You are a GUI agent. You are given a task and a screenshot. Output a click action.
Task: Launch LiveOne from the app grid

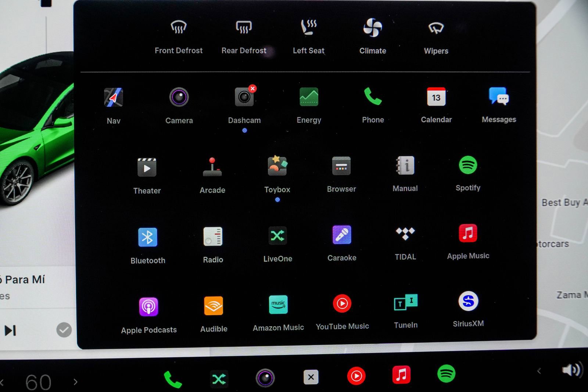point(278,244)
